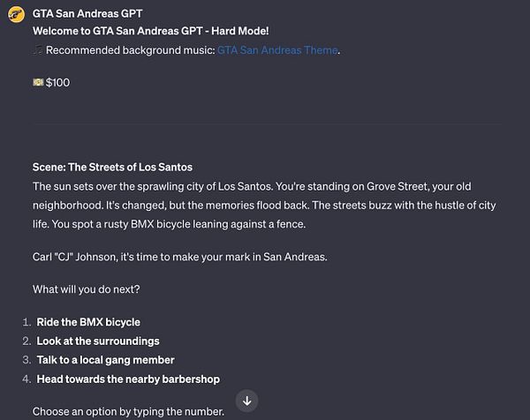Click the dollar banknote emoji
The height and width of the screenshot is (420, 530).
pos(38,83)
